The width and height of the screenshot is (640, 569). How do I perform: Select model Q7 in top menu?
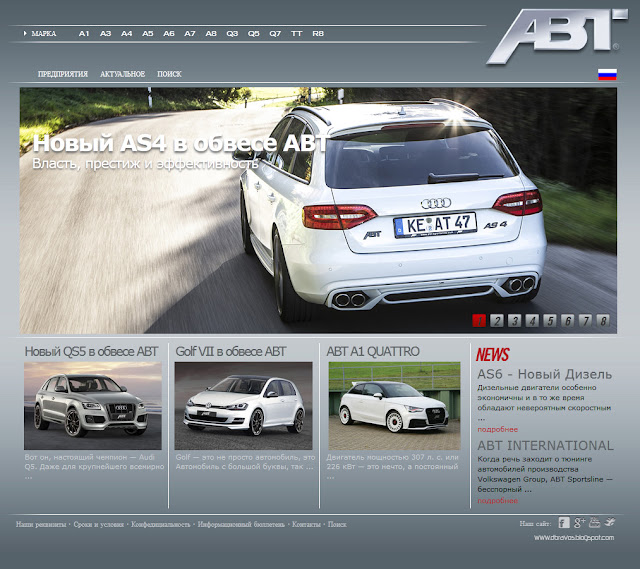coord(275,33)
